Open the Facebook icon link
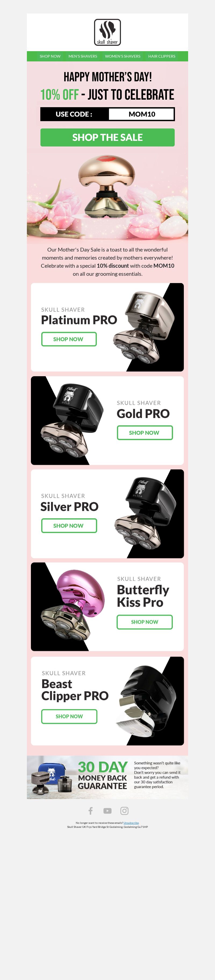Image resolution: width=215 pixels, height=980 pixels. pyautogui.click(x=90, y=811)
